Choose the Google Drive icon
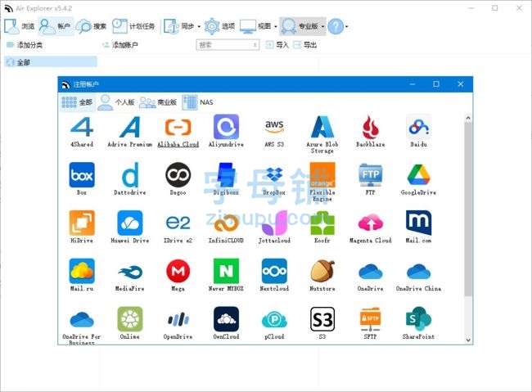532x392 pixels. [x=418, y=175]
